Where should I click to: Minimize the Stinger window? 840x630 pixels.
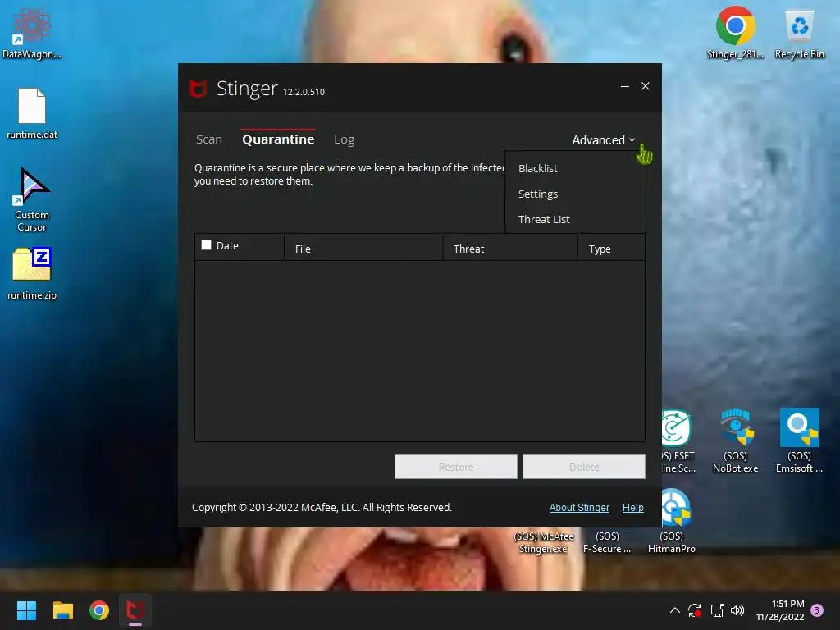(624, 86)
